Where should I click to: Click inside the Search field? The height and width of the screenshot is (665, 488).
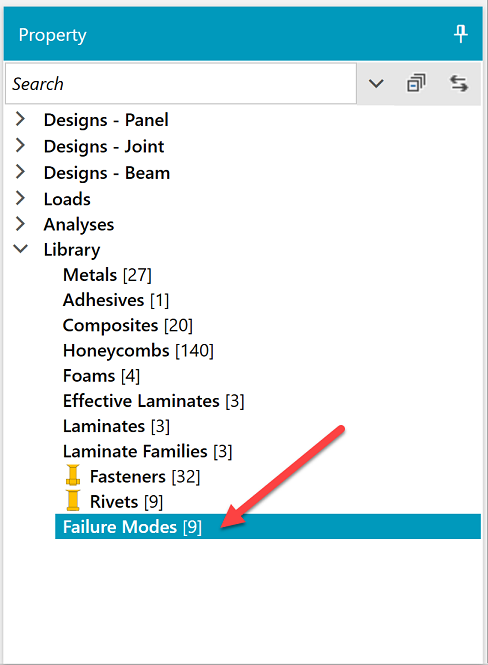tap(181, 84)
